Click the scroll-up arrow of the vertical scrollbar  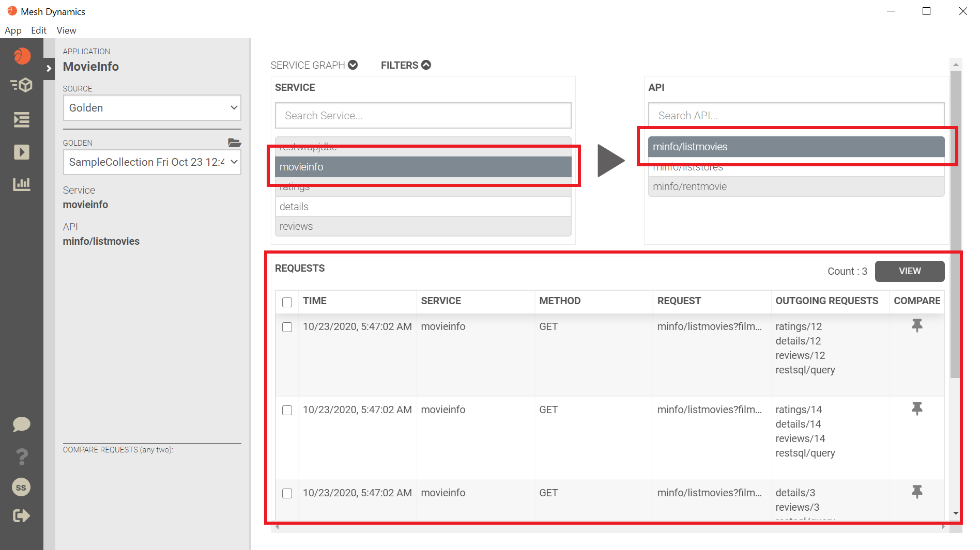[956, 65]
